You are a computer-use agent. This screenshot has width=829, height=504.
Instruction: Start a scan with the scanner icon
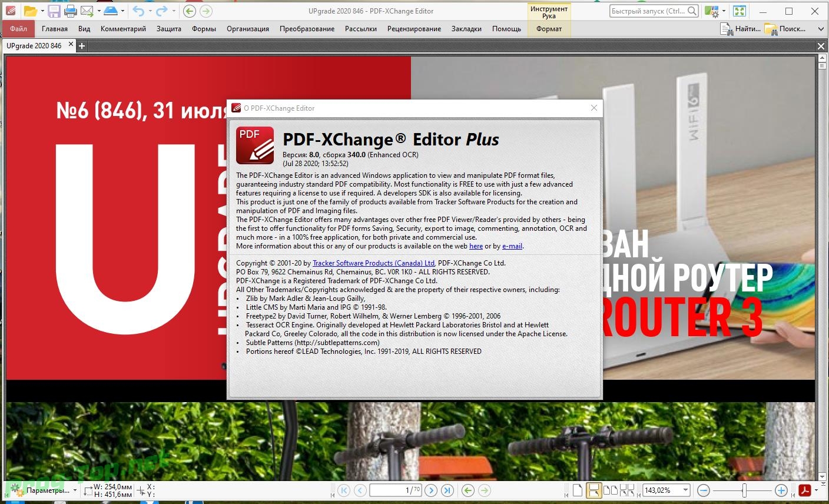(111, 11)
